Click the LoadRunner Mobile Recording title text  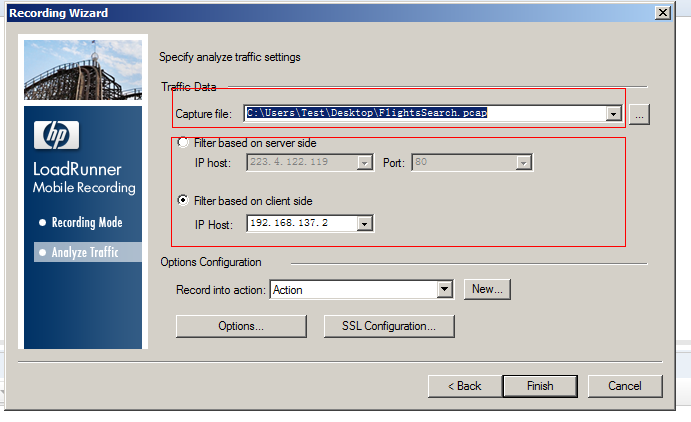tap(84, 178)
